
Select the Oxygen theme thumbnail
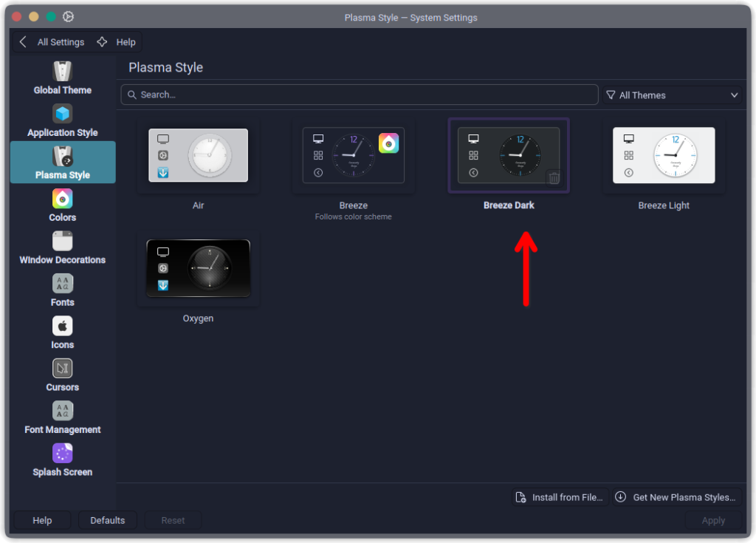[x=198, y=268]
